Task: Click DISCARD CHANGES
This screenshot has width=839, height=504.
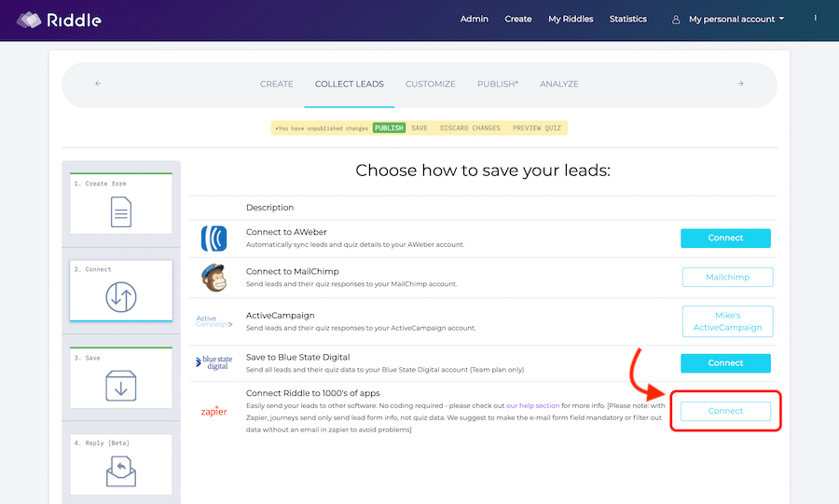Action: pyautogui.click(x=471, y=129)
